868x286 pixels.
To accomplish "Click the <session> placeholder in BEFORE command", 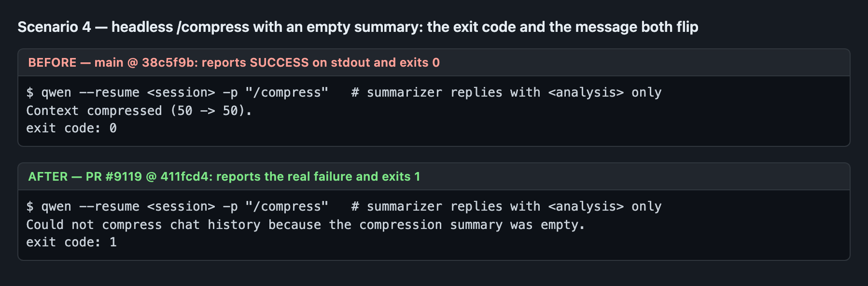I will tap(181, 92).
